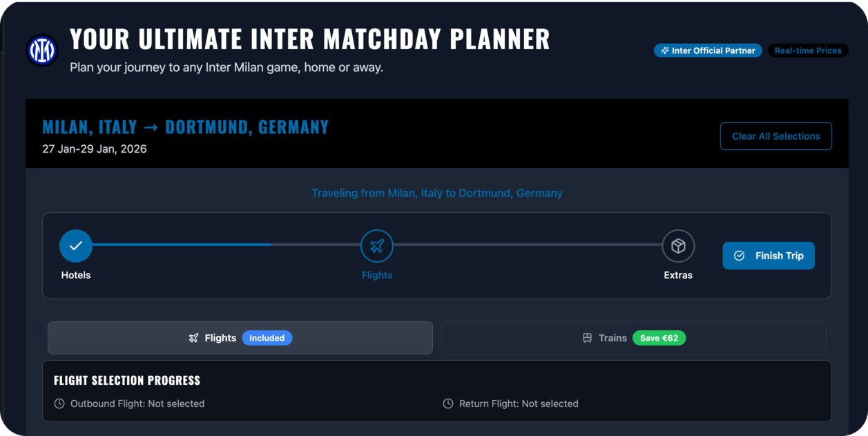Viewport: 868px width, 436px height.
Task: Open the Extras step box icon
Action: (678, 246)
